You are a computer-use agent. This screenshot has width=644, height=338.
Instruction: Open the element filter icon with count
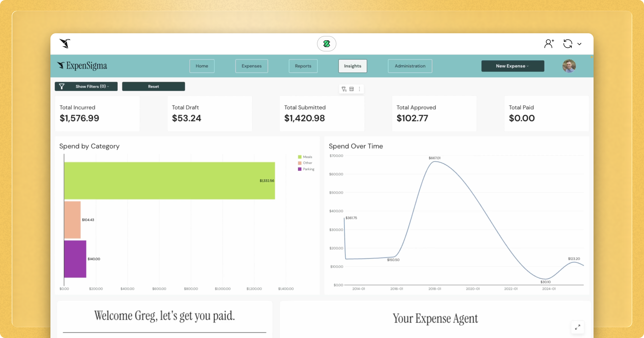click(344, 89)
